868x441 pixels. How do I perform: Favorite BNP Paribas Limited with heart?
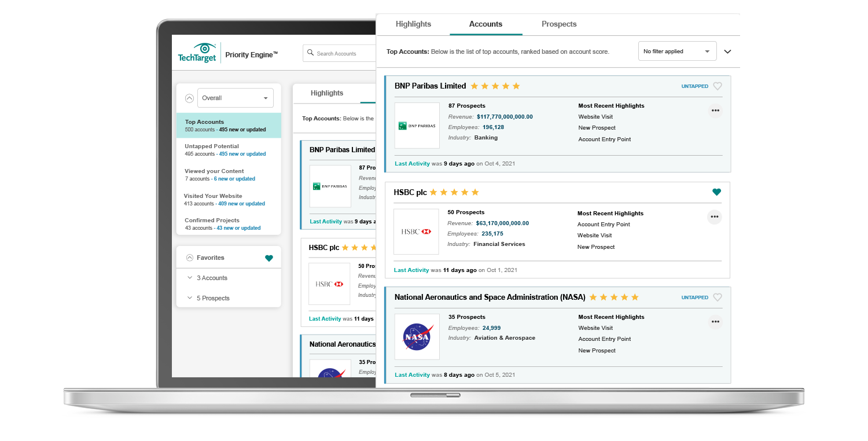click(x=718, y=86)
